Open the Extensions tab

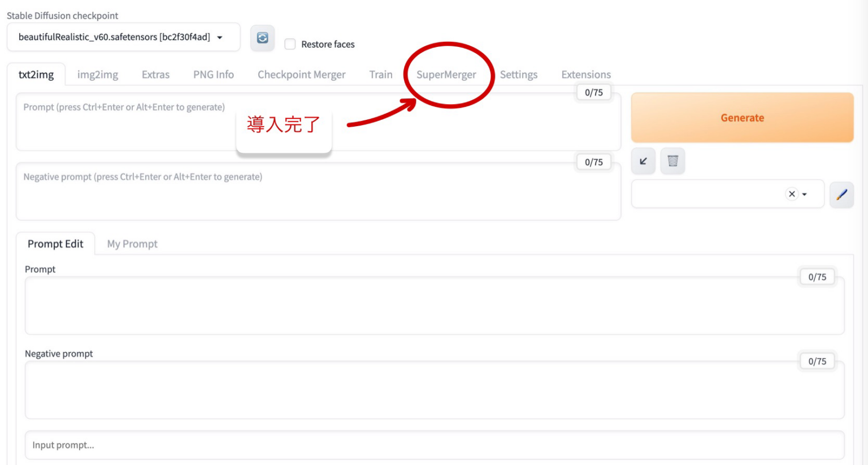(585, 75)
